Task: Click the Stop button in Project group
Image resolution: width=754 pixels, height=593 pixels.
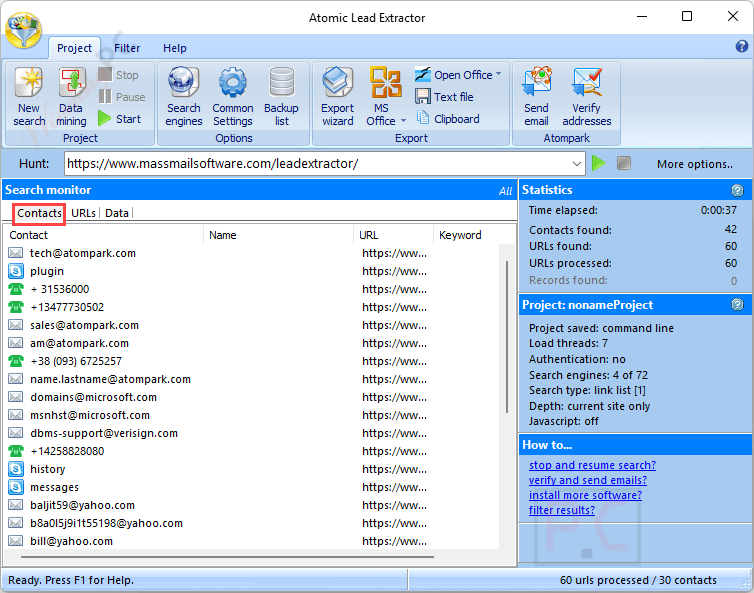Action: point(118,75)
